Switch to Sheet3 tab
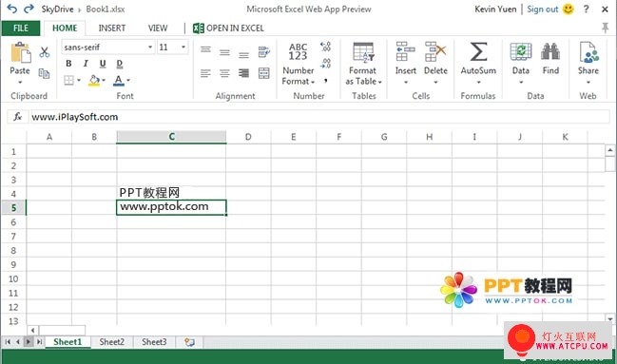The height and width of the screenshot is (364, 617). coord(154,342)
